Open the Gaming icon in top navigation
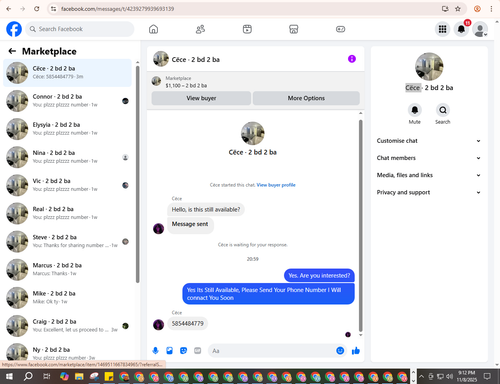The height and width of the screenshot is (384, 500). pos(340,29)
